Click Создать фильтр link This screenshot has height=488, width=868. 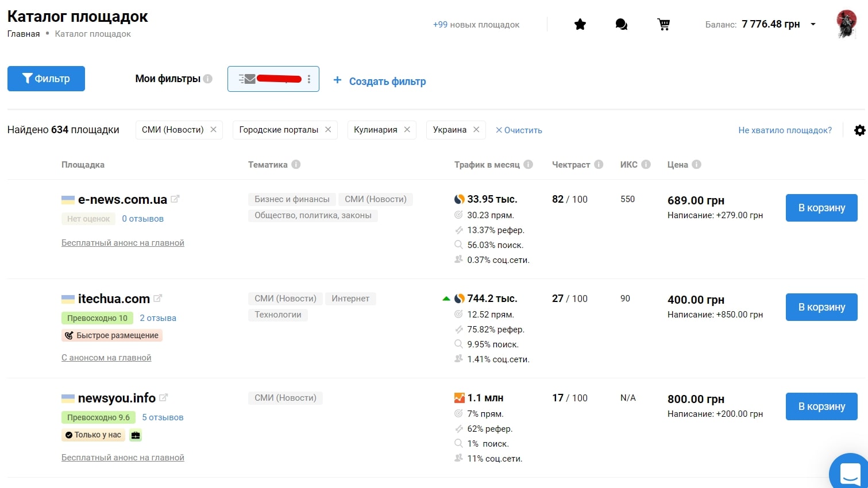pyautogui.click(x=380, y=81)
